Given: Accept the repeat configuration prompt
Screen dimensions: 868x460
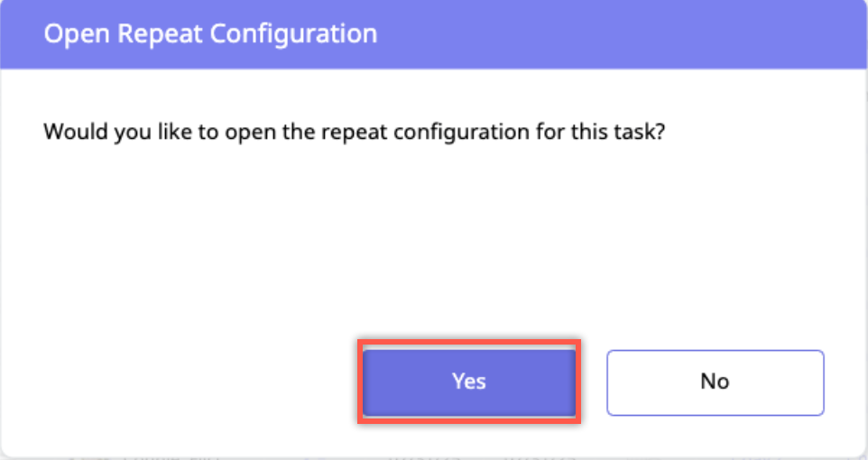Looking at the screenshot, I should (x=469, y=382).
